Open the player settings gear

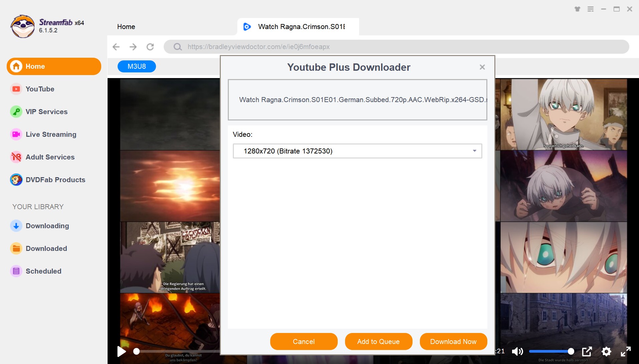pyautogui.click(x=606, y=351)
